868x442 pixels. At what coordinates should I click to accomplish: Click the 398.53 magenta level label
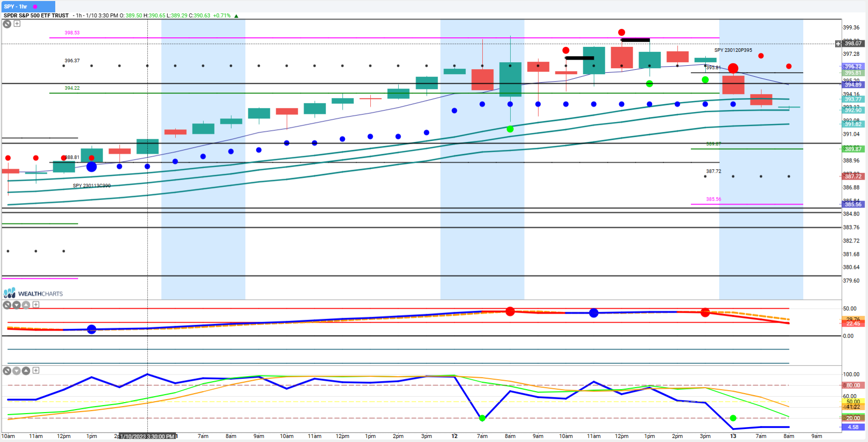coord(72,33)
